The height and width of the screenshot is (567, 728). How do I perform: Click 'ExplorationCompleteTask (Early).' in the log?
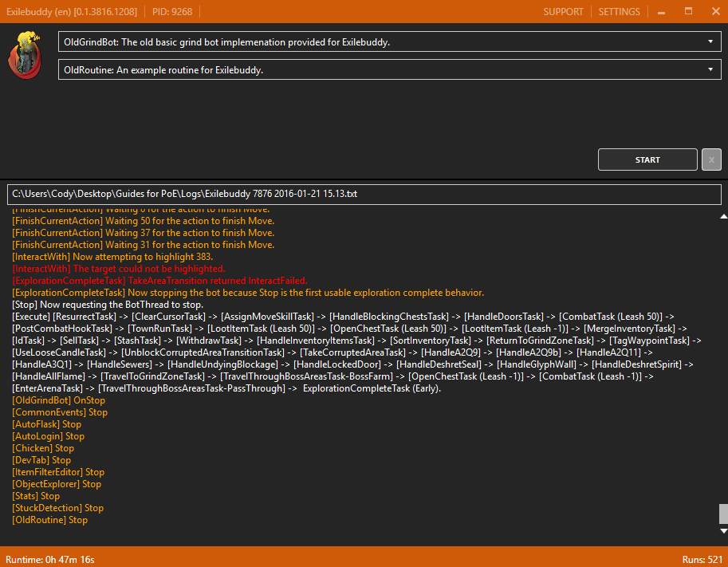tap(372, 388)
